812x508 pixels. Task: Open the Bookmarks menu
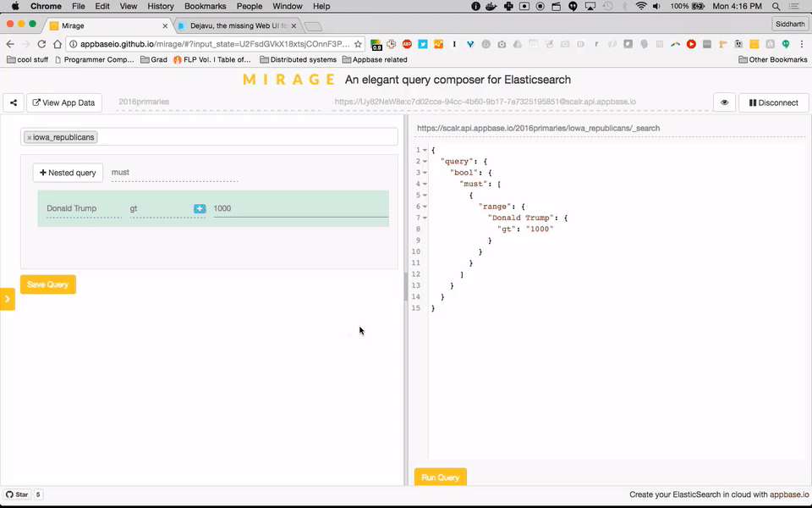click(x=206, y=6)
